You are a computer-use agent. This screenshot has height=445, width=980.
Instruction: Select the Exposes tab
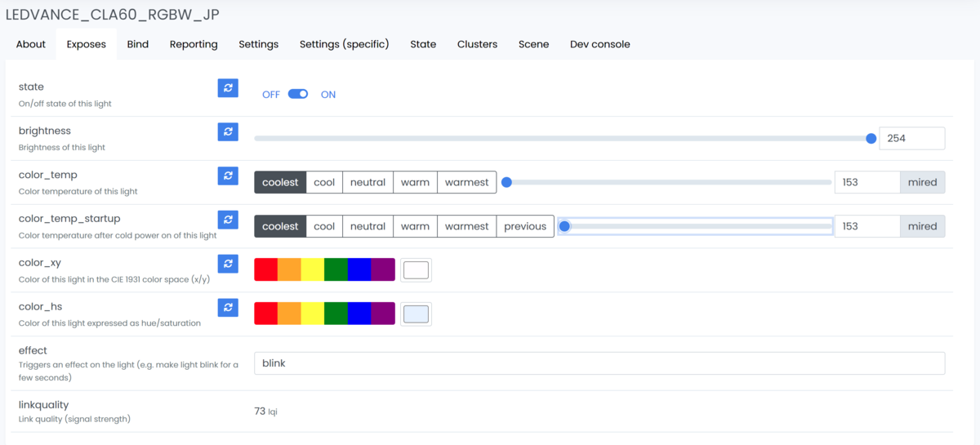[87, 44]
